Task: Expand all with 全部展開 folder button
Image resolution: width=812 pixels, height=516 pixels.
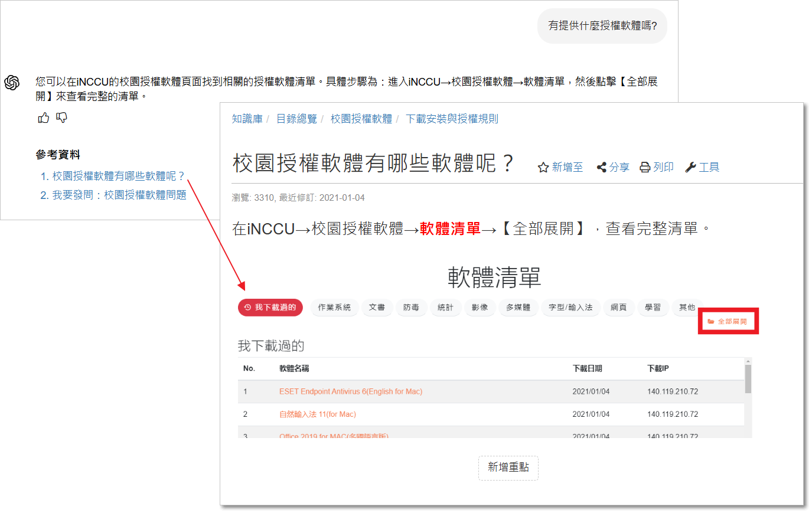Action: 728,322
